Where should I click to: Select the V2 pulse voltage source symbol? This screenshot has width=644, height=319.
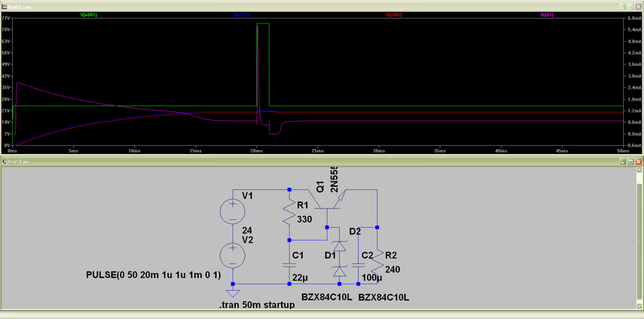[233, 255]
